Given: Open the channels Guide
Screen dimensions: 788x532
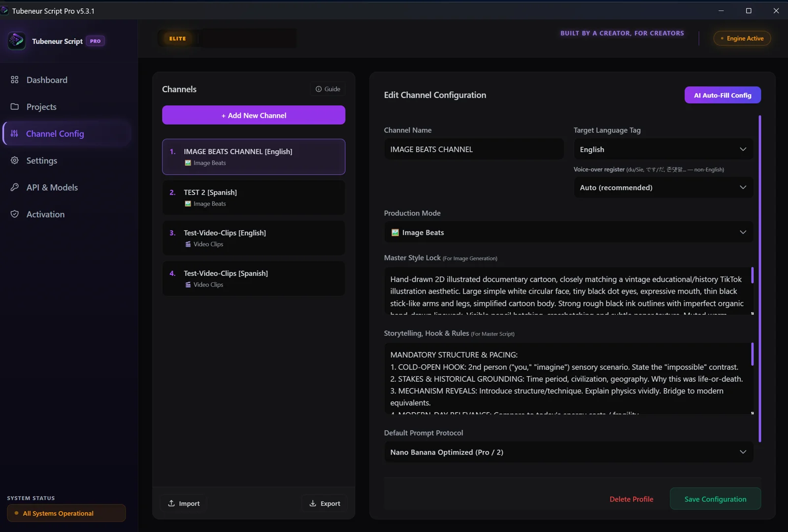Looking at the screenshot, I should pos(328,89).
